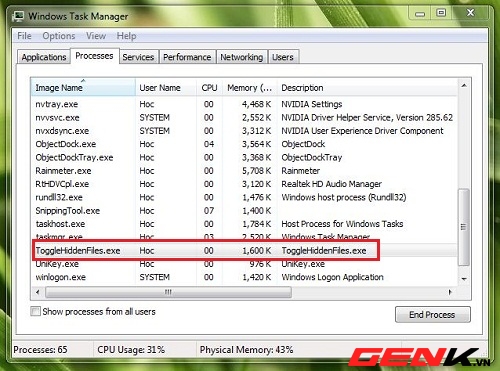Select the nvtray.exe process
500x371 pixels.
coord(245,104)
